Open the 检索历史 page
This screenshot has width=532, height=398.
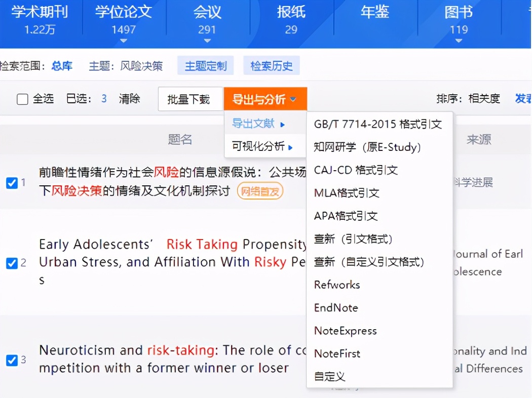[x=272, y=66]
